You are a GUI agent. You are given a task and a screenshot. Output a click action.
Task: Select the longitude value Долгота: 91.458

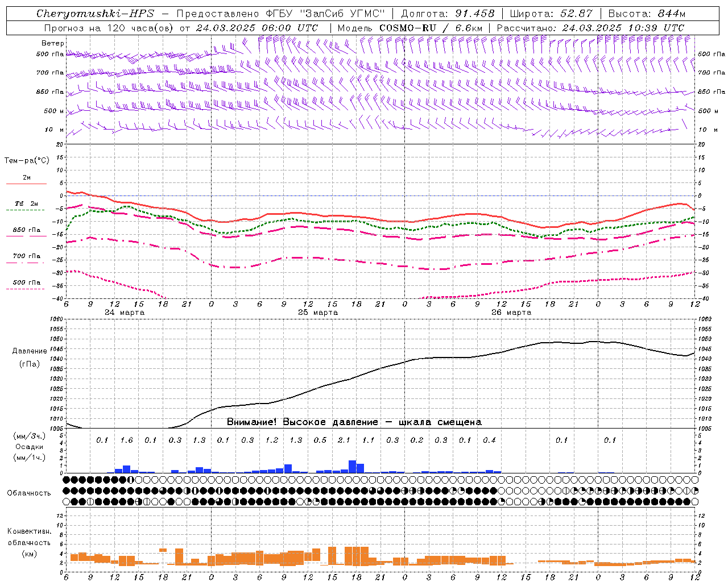coord(448,14)
